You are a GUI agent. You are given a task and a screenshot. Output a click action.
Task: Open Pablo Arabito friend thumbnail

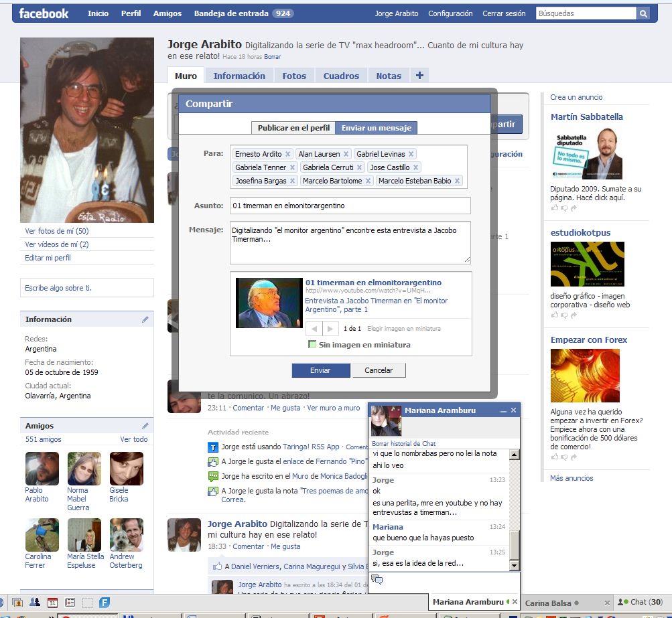42,469
